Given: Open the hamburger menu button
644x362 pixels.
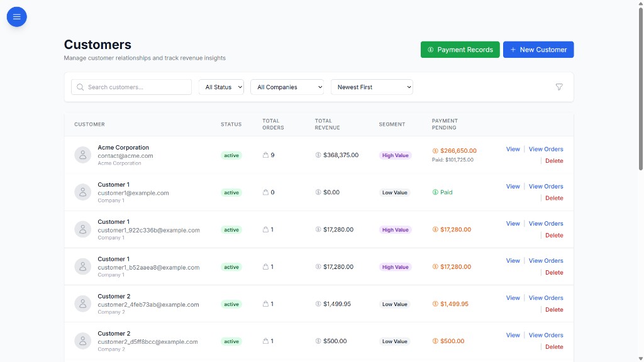Looking at the screenshot, I should coord(17,17).
